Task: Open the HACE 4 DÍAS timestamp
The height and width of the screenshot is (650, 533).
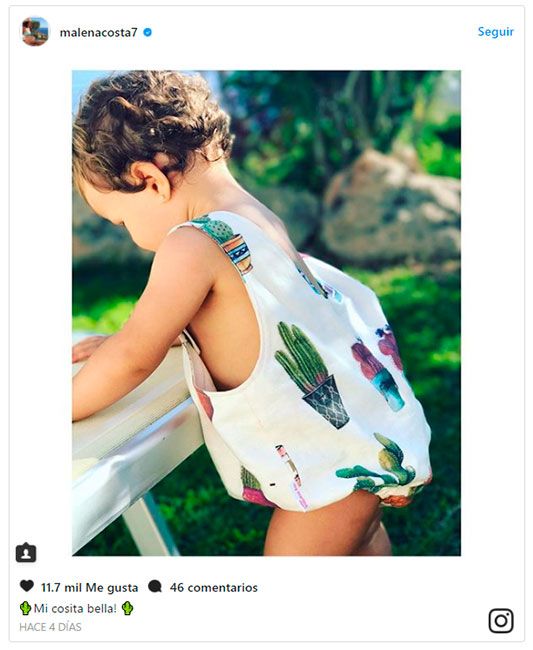Action: point(50,627)
